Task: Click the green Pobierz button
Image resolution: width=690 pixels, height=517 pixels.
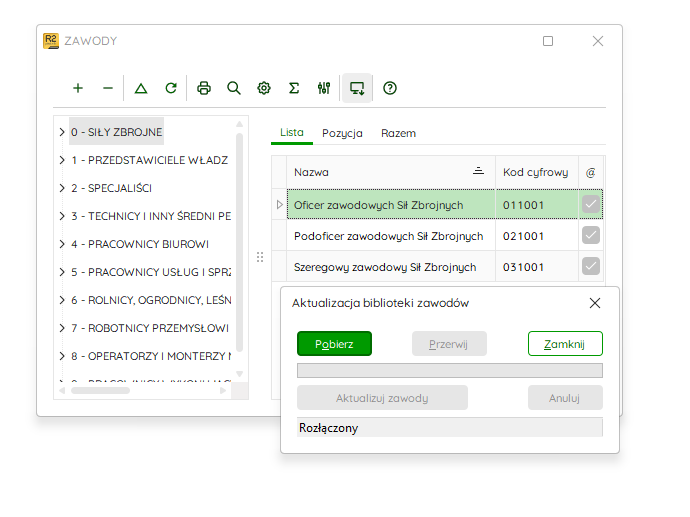Action: click(x=334, y=344)
